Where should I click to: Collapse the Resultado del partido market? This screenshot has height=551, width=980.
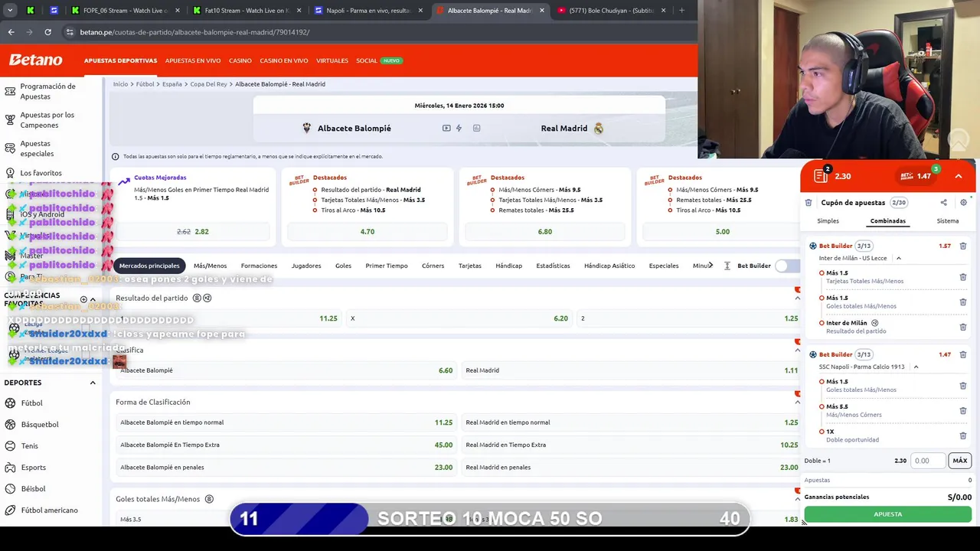797,298
